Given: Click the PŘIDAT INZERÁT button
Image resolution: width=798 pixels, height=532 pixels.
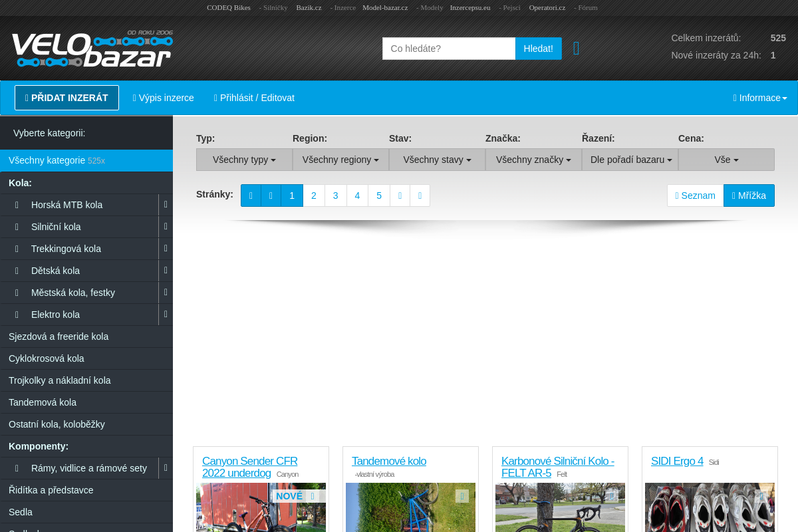Looking at the screenshot, I should click(x=66, y=98).
